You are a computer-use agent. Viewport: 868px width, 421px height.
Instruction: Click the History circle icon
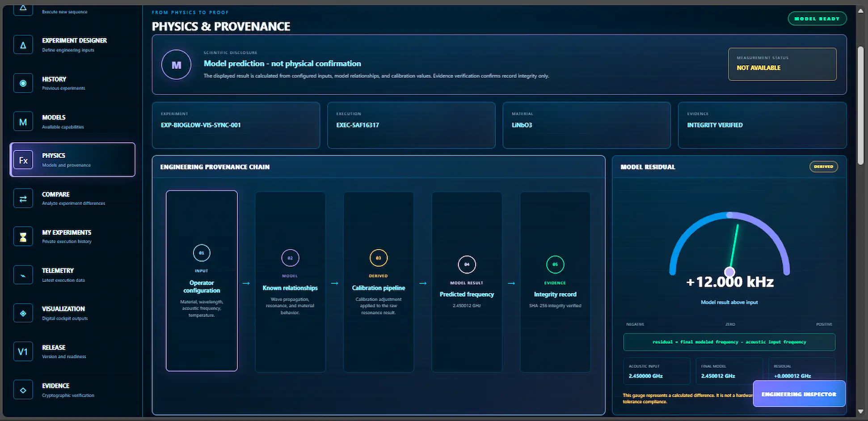click(x=23, y=83)
